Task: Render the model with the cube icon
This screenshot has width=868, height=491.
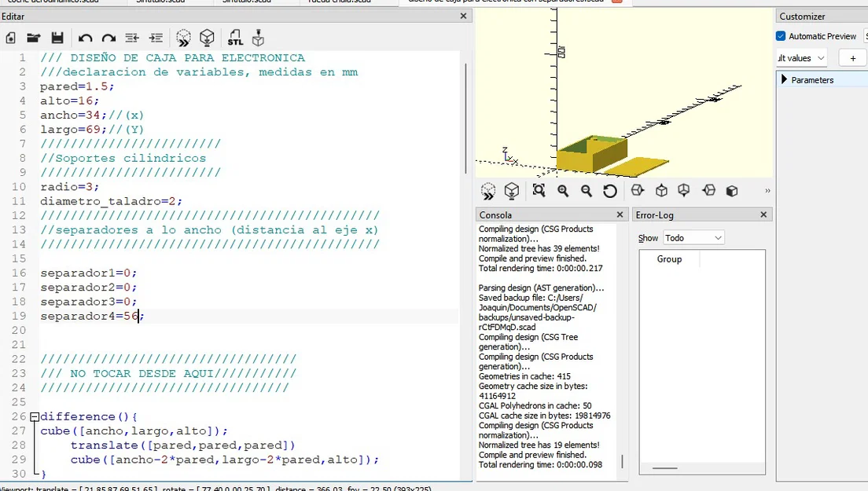Action: click(207, 38)
